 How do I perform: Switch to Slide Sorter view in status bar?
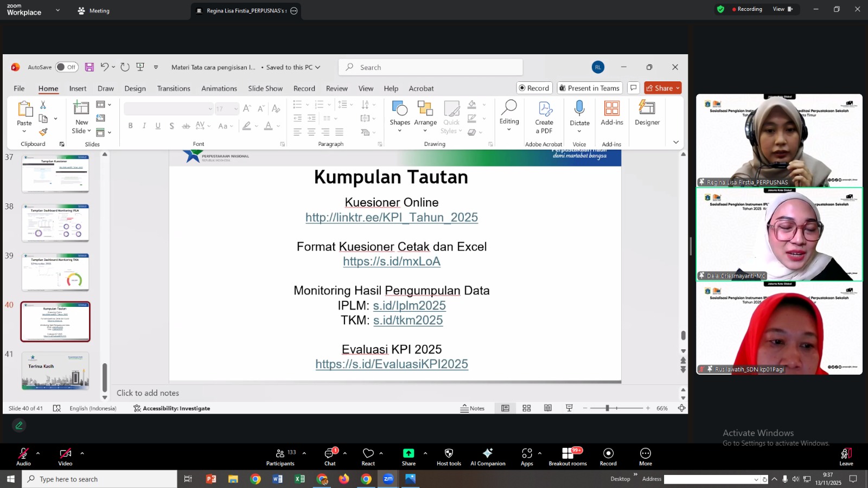pos(526,408)
